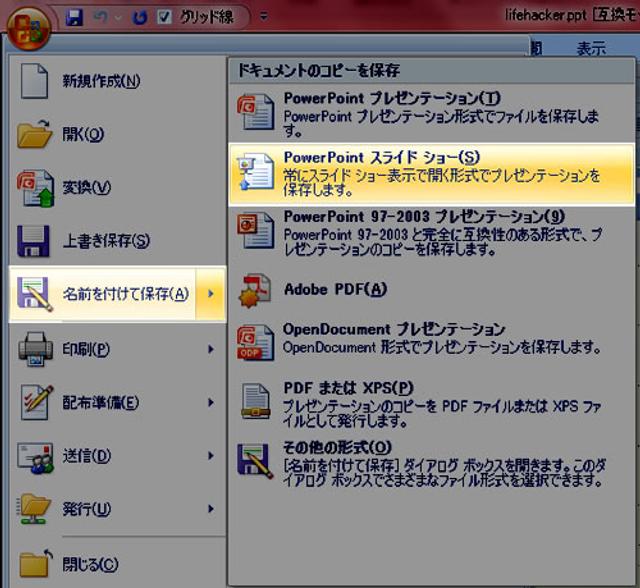Choose PowerPoint プレゼンテーション(T) save format
Viewport: 640px width, 588px height.
(x=431, y=113)
